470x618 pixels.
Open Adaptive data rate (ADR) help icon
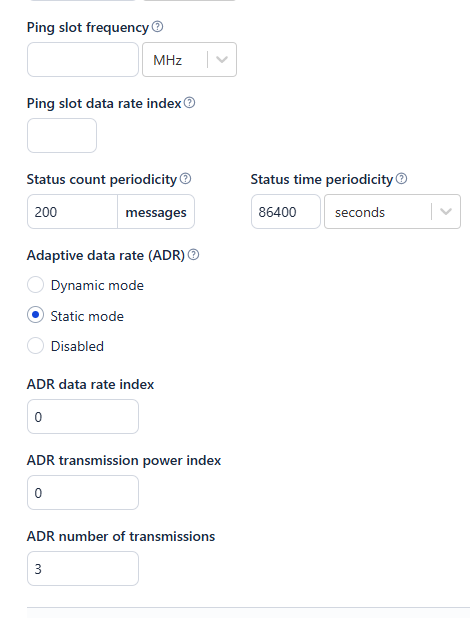194,255
